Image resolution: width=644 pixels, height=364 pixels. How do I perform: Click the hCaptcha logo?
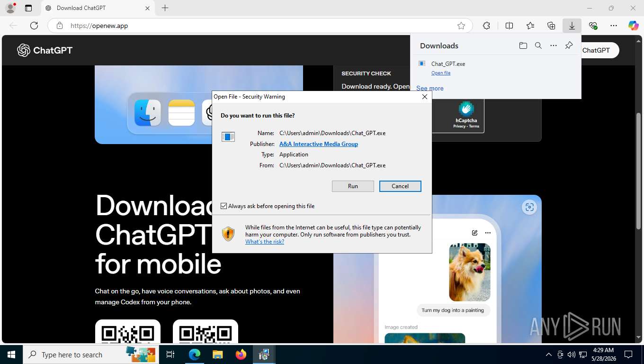coord(466,109)
